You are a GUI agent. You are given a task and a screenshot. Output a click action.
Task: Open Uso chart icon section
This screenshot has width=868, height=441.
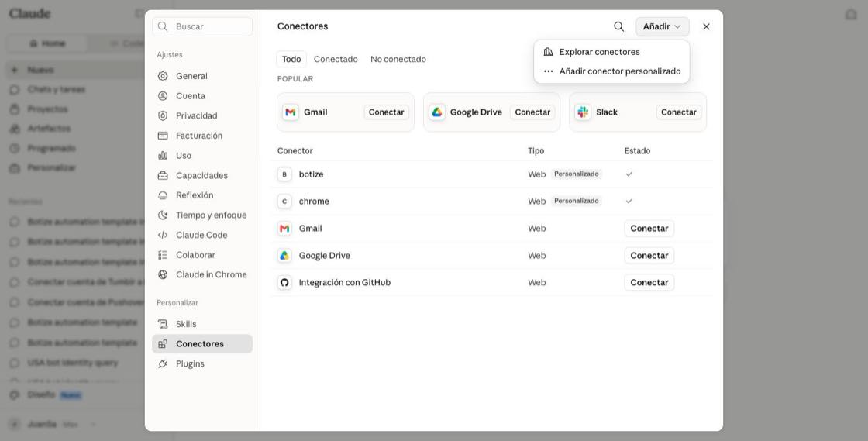(x=163, y=156)
